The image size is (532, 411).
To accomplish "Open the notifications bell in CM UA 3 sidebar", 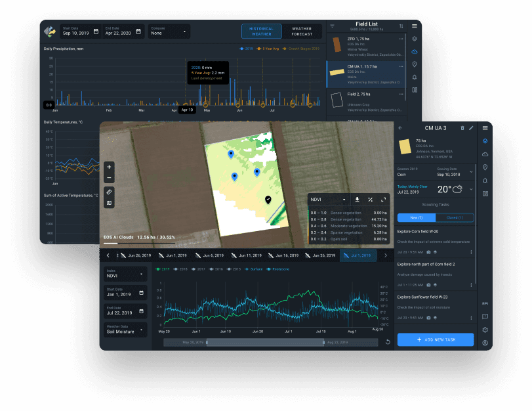I will (x=485, y=181).
